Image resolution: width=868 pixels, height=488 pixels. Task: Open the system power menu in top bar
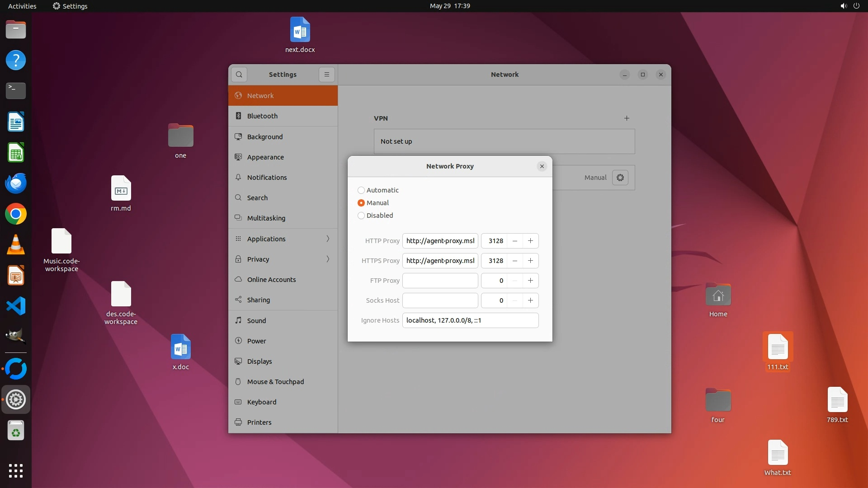(856, 6)
